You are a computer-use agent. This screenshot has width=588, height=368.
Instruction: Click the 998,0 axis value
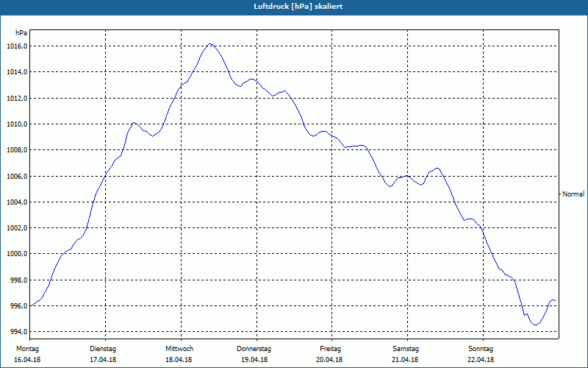pos(18,280)
